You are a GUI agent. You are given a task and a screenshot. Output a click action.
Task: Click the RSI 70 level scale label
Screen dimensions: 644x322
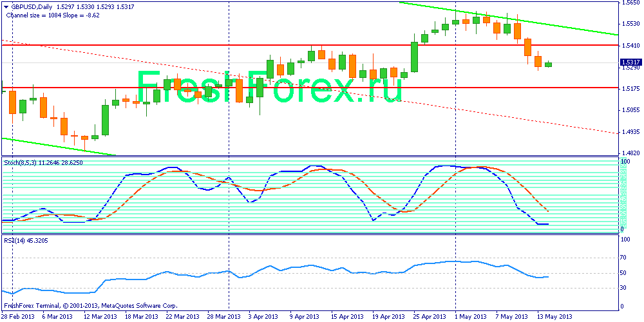[x=624, y=258]
